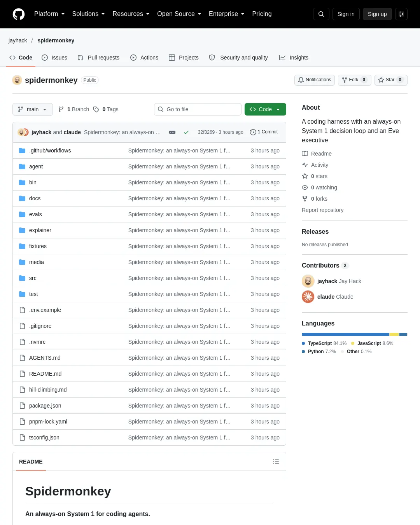This screenshot has height=525, width=420.
Task: Switch to the Projects tab
Action: [184, 58]
